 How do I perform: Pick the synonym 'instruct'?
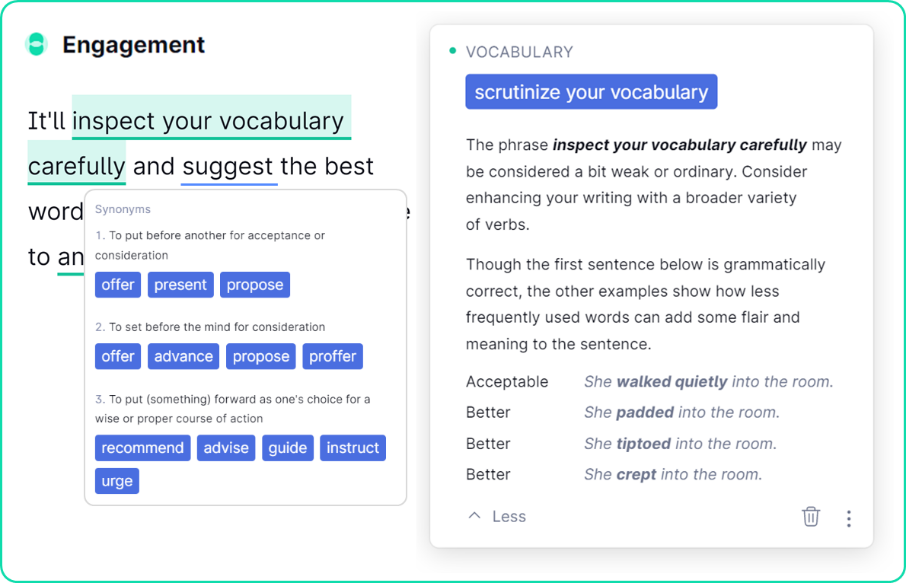click(x=353, y=448)
